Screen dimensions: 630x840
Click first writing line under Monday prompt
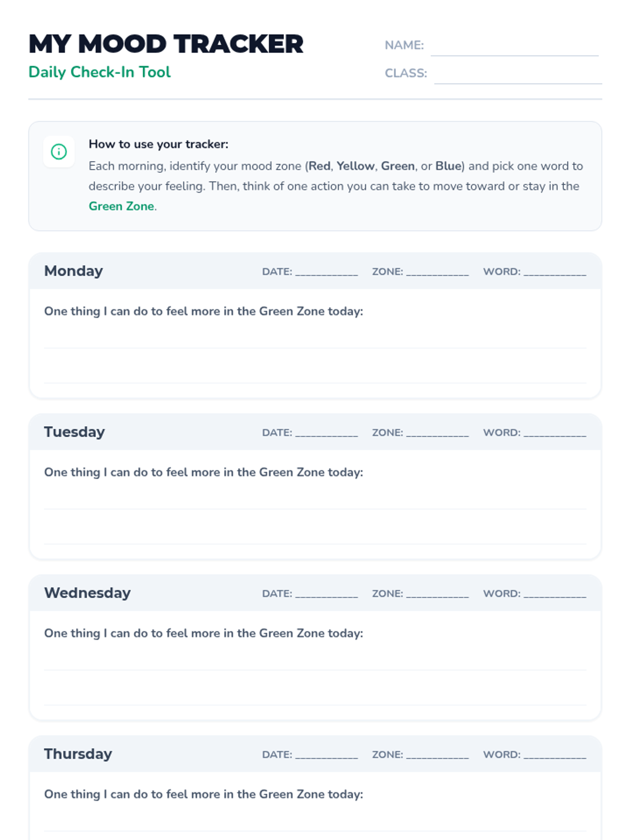point(315,341)
